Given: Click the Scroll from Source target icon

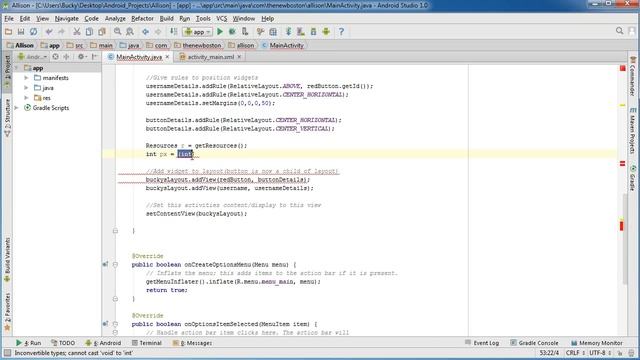Looking at the screenshot, I should point(56,57).
